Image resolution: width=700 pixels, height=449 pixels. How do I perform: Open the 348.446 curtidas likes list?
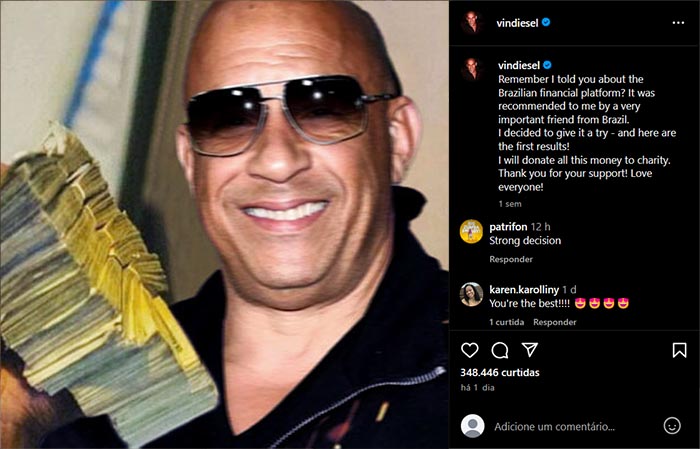(x=500, y=373)
